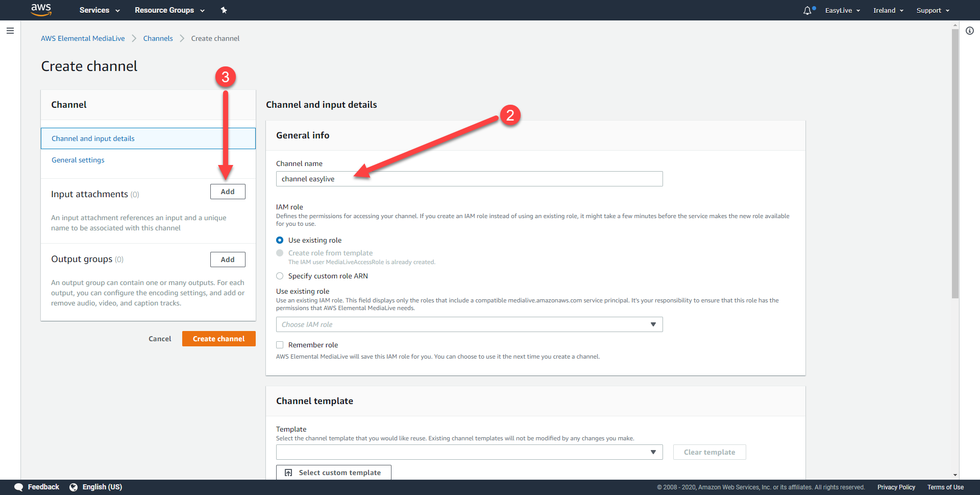Click the page vertical scrollbar
The image size is (980, 495).
[955, 163]
